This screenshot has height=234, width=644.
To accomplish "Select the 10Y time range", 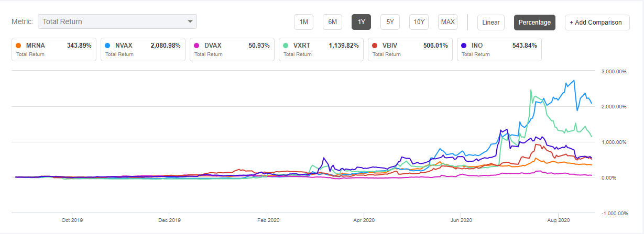I will (x=419, y=22).
